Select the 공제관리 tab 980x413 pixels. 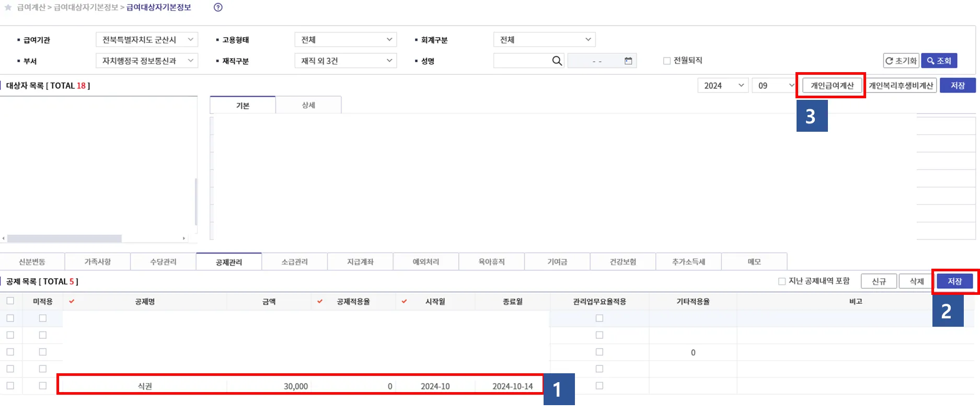click(x=229, y=262)
